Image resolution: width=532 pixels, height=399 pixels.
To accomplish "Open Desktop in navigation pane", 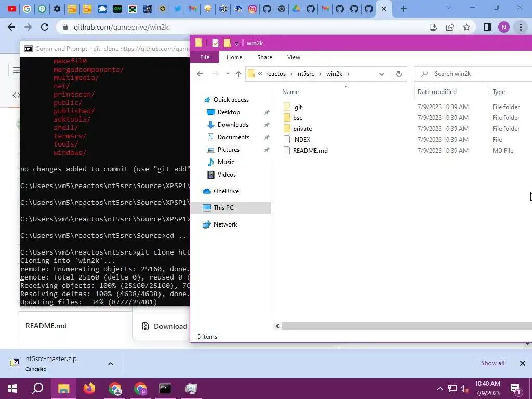I will click(229, 112).
